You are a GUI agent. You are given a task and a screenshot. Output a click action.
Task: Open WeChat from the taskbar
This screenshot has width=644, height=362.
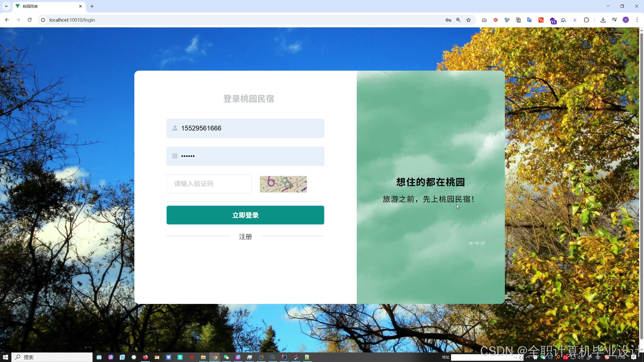pos(226,357)
